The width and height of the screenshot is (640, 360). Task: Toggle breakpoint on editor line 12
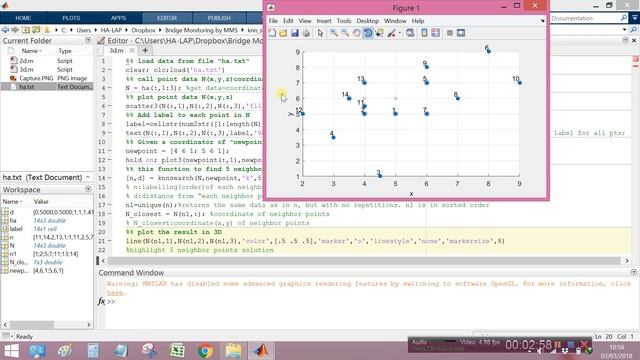(x=109, y=160)
